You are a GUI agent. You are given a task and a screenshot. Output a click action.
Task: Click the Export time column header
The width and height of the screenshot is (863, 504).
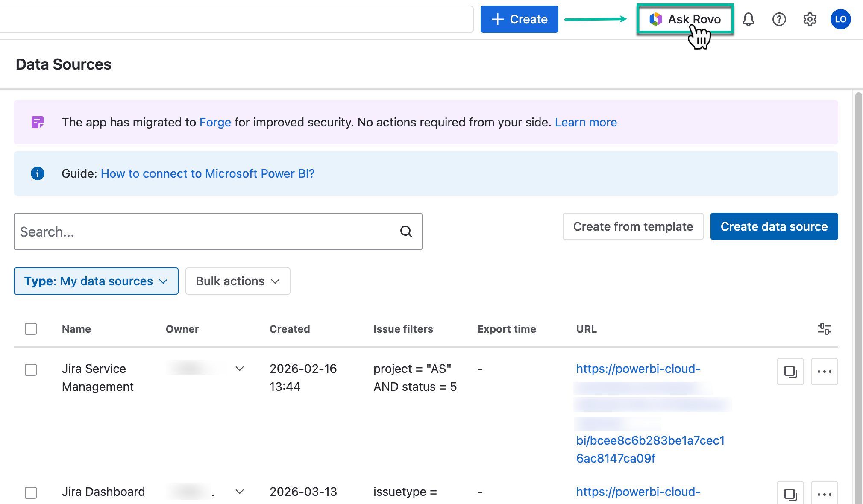[507, 329]
